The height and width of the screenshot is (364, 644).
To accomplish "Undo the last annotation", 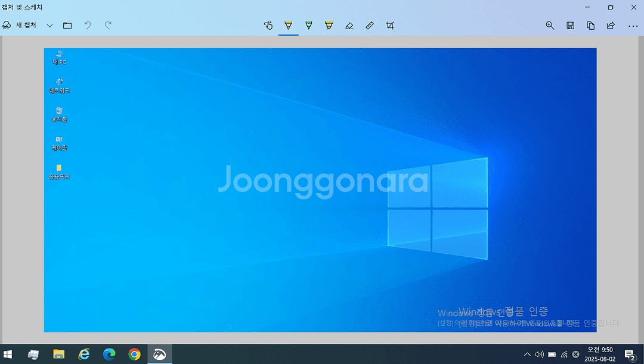I will [x=88, y=26].
